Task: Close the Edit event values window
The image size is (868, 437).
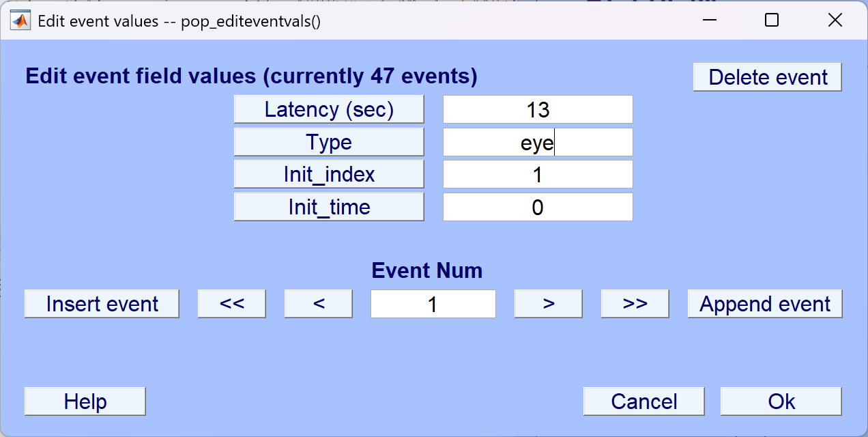Action: pyautogui.click(x=835, y=20)
